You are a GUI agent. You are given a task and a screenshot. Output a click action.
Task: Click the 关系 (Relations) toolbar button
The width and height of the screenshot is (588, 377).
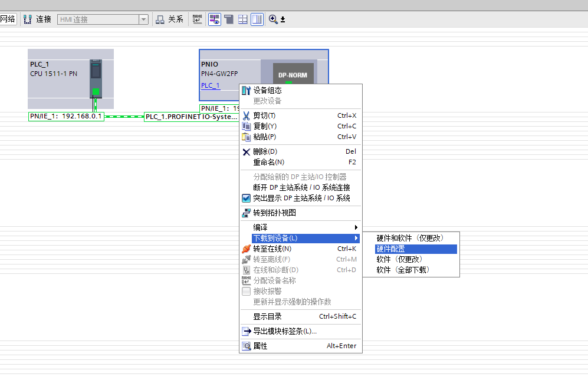point(169,19)
